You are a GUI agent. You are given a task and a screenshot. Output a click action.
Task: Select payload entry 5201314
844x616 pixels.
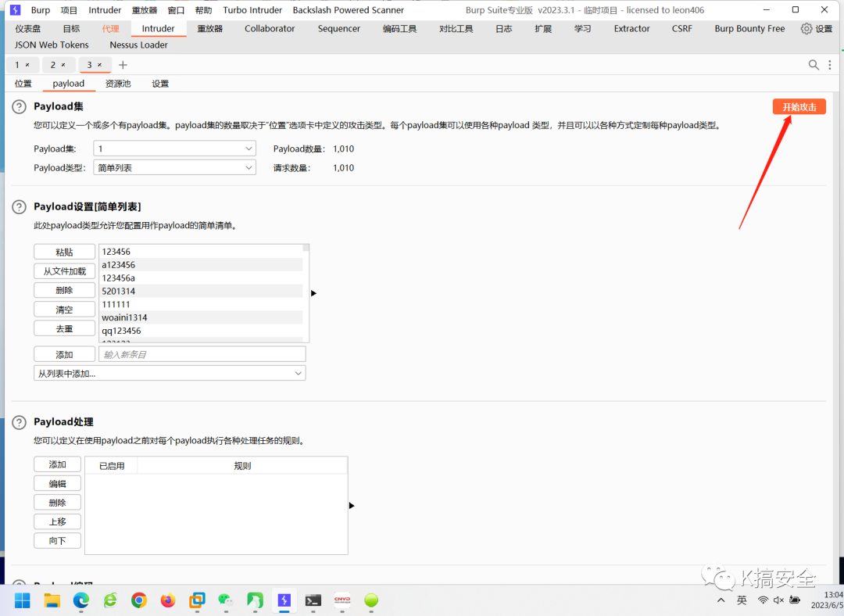pyautogui.click(x=202, y=292)
